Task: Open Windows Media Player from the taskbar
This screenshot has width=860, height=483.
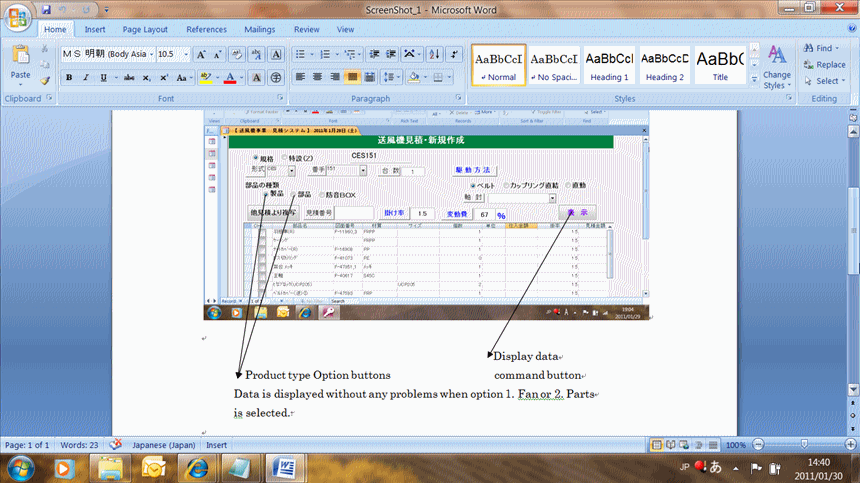Action: point(64,469)
